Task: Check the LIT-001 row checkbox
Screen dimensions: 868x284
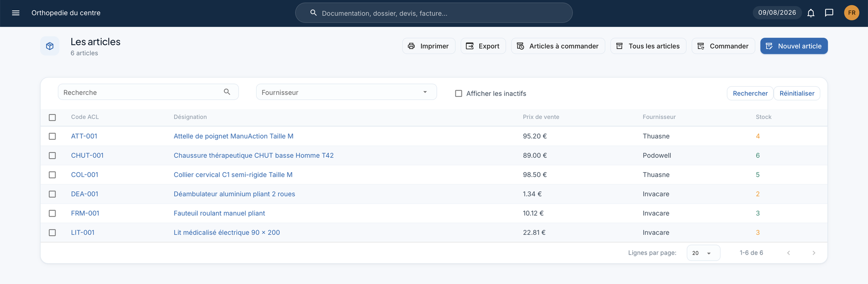Action: point(53,233)
